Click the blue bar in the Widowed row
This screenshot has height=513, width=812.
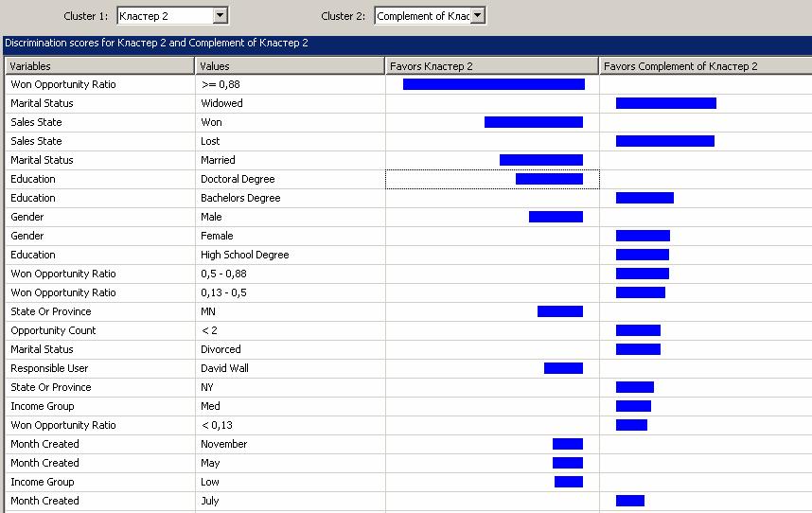pyautogui.click(x=666, y=103)
